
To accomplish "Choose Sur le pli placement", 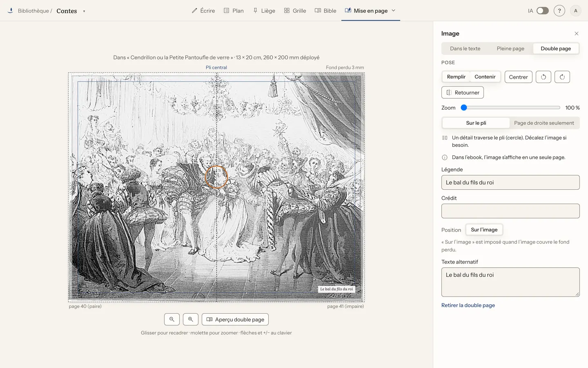I will (x=476, y=123).
